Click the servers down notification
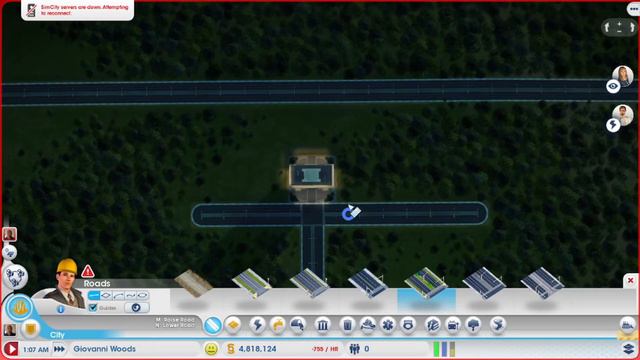 point(78,10)
